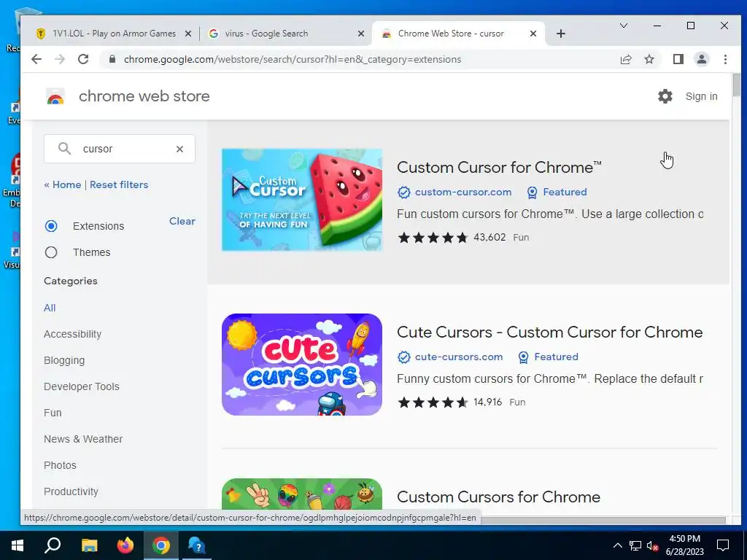
Task: Select the Extensions radio button
Action: click(x=51, y=226)
